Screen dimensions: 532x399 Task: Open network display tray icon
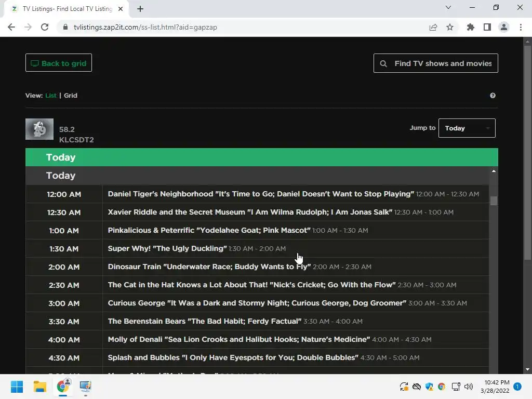click(456, 387)
